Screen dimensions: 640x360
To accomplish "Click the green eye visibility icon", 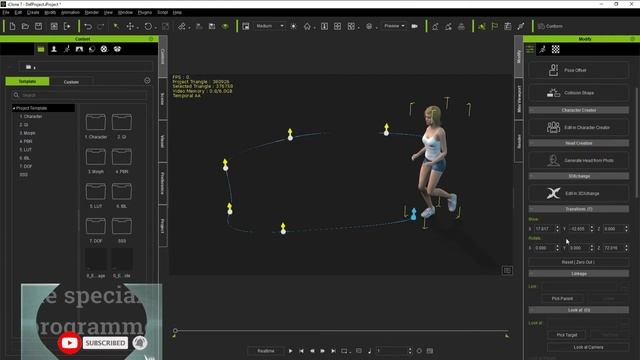I will click(225, 26).
